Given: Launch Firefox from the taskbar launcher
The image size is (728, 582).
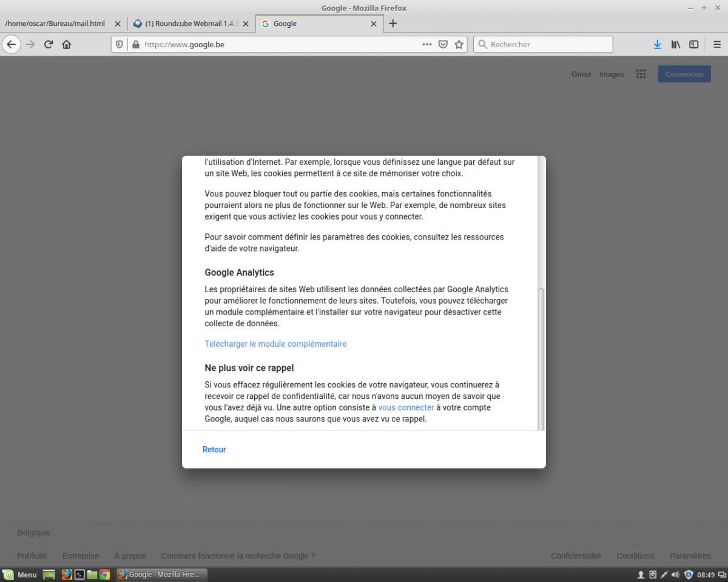Looking at the screenshot, I should (x=67, y=575).
